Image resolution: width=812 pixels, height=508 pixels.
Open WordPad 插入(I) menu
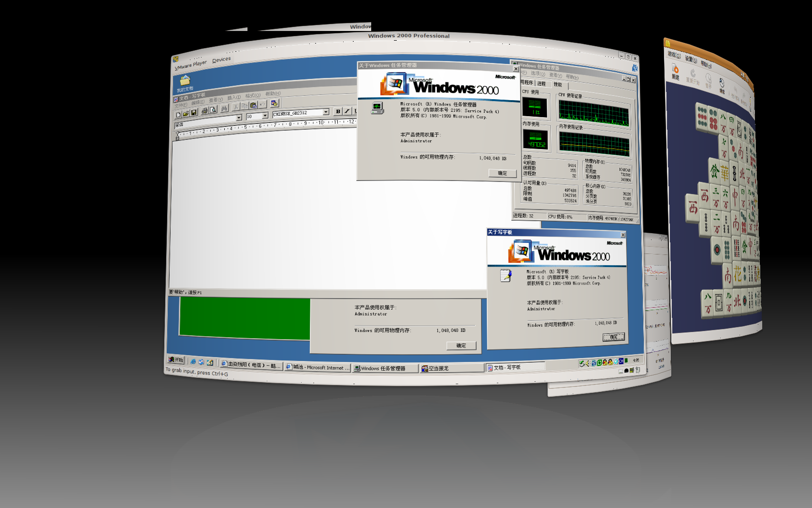[234, 98]
